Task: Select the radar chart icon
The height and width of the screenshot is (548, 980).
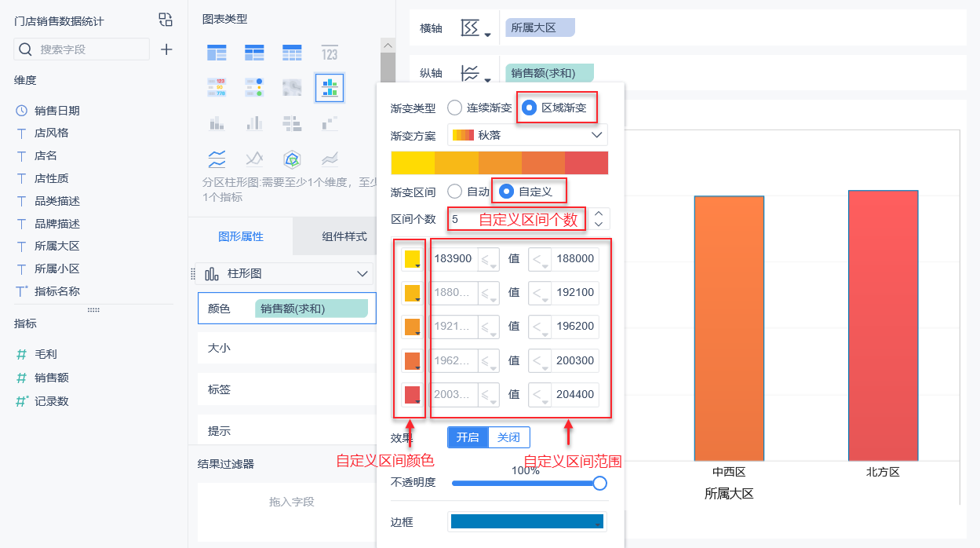Action: coord(292,159)
